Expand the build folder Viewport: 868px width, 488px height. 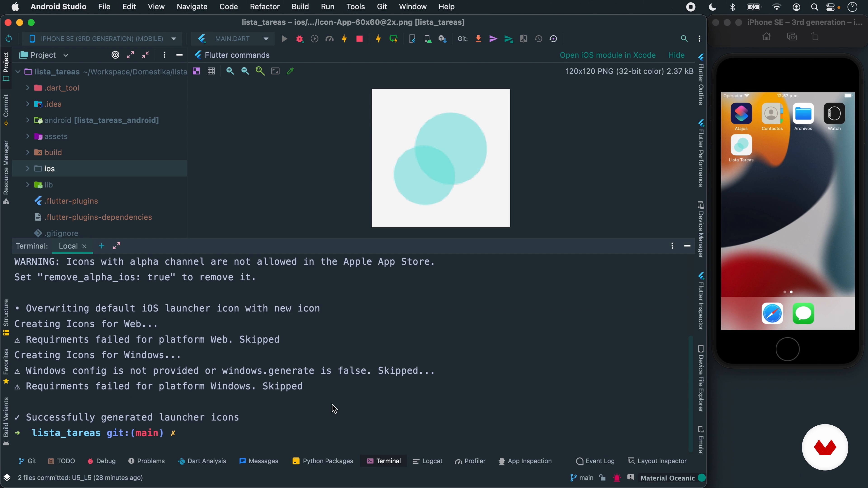(x=28, y=152)
